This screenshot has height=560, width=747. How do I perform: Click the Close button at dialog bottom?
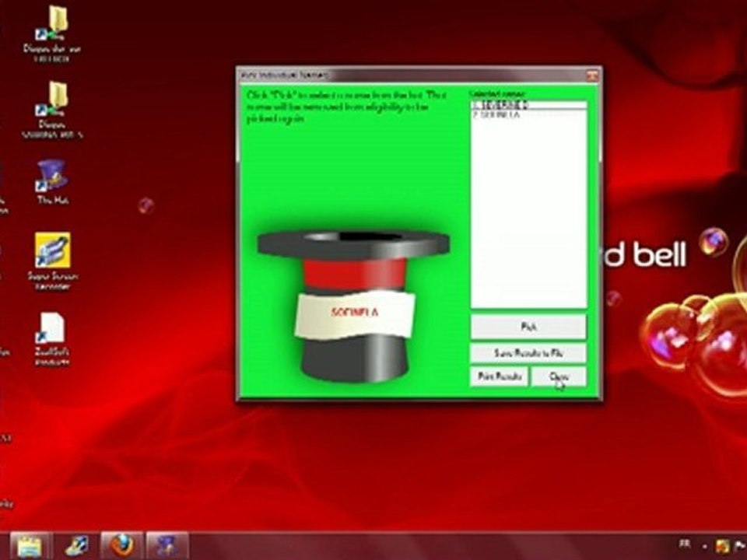click(559, 376)
